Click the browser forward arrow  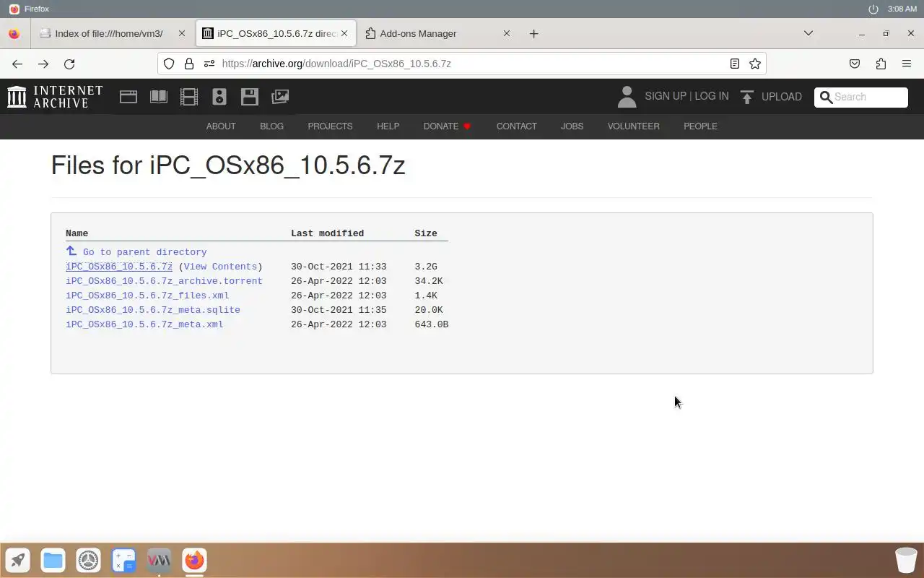click(x=43, y=64)
